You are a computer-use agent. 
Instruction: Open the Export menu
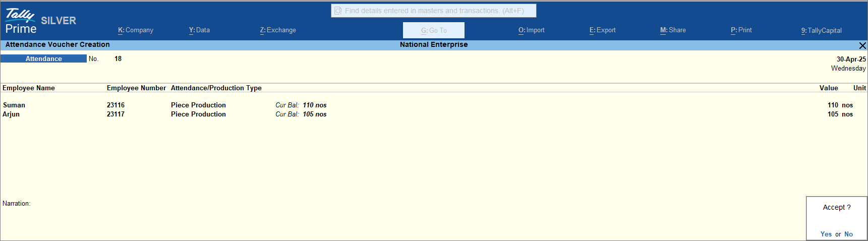pyautogui.click(x=602, y=30)
